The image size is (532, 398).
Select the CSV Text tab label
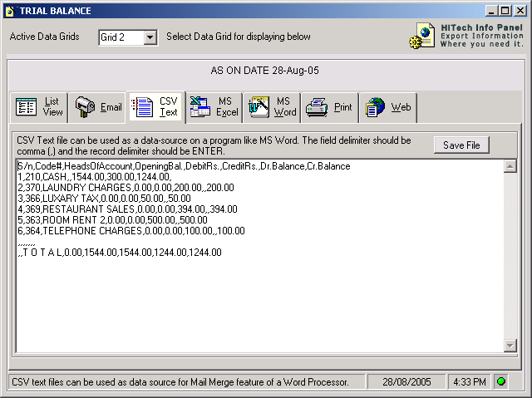tap(168, 106)
